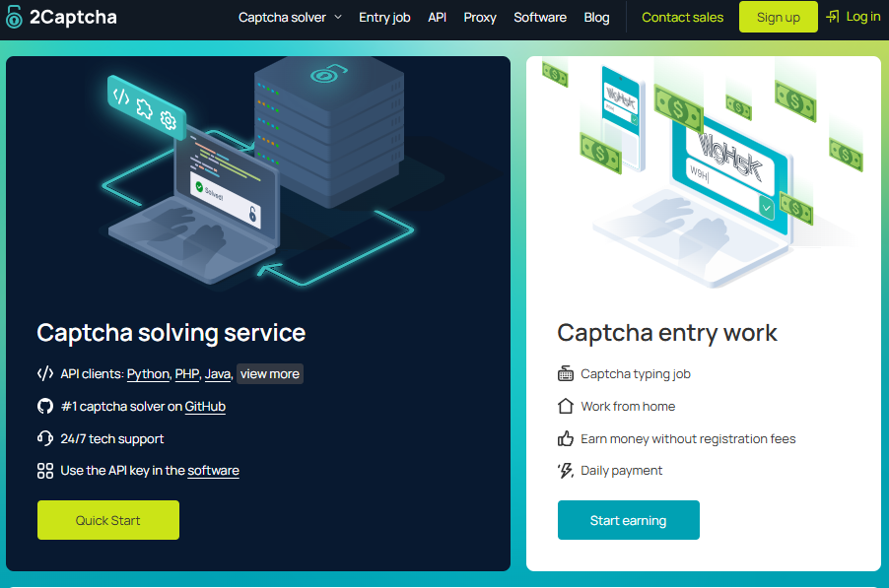
Task: Click the Start earning button
Action: [628, 520]
